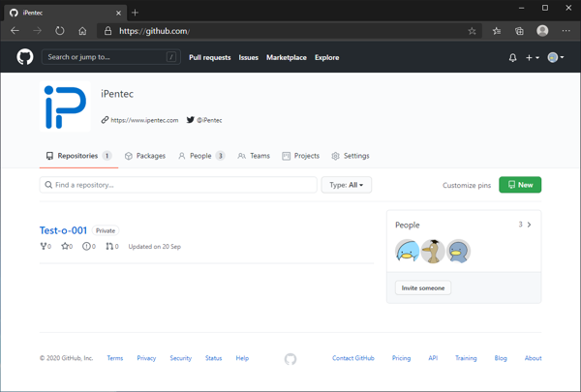Click the browser address bar URL

[x=155, y=31]
